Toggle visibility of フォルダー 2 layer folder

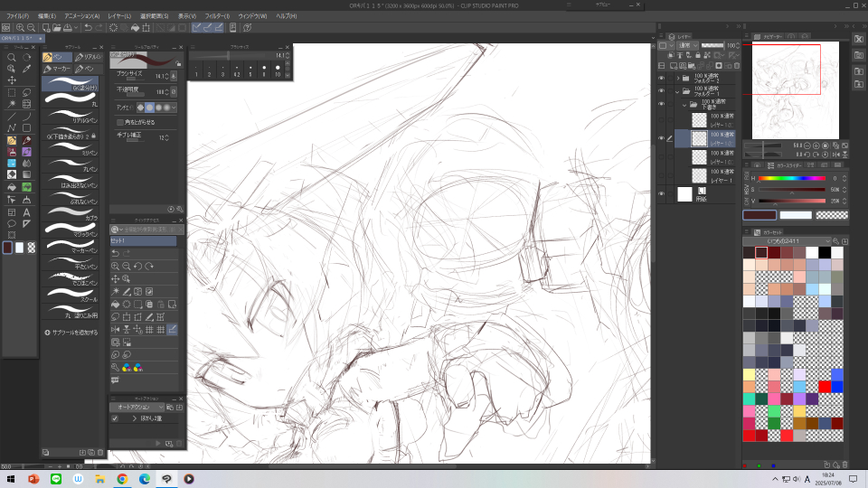click(661, 78)
